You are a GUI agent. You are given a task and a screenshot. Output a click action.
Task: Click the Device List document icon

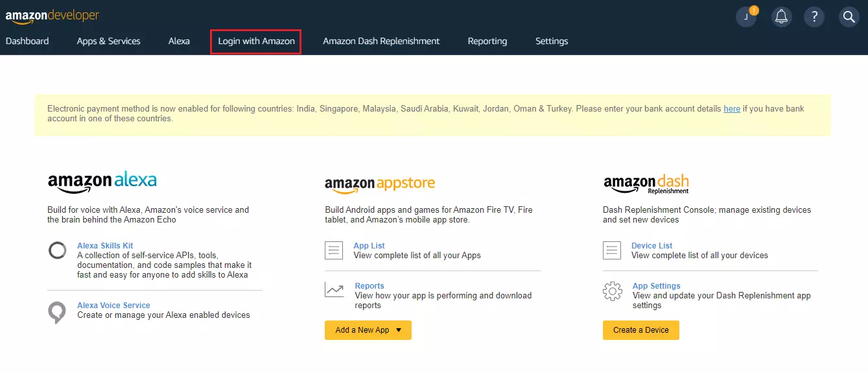612,250
